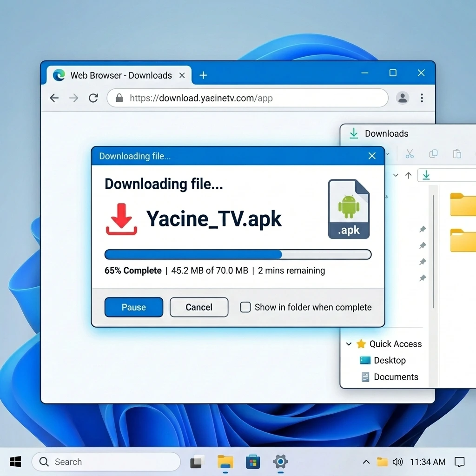Cancel the file download
The image size is (476, 476).
(x=199, y=307)
